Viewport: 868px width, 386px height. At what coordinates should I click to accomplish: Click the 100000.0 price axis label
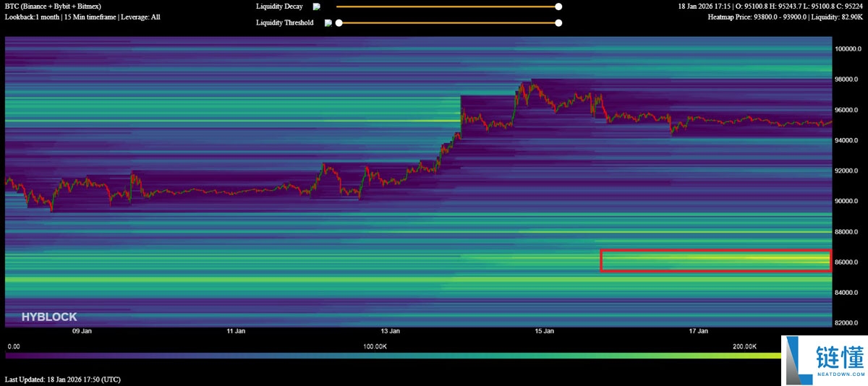pos(849,49)
